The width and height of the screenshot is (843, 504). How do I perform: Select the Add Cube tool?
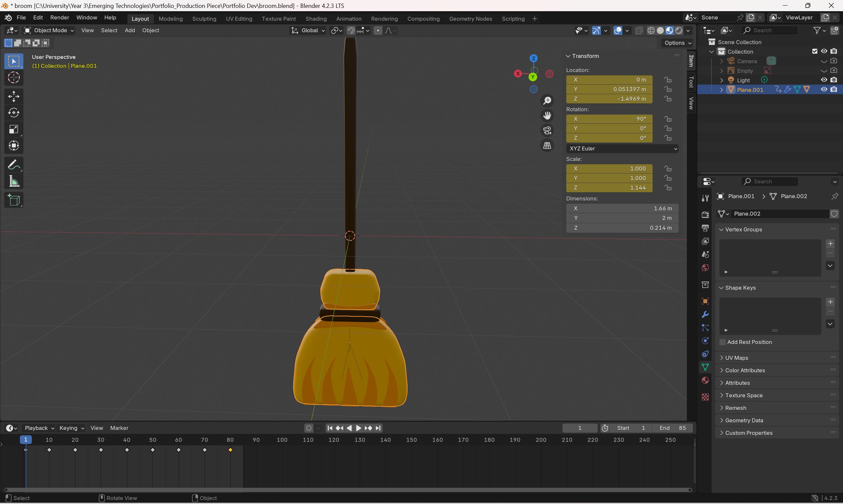pos(14,200)
